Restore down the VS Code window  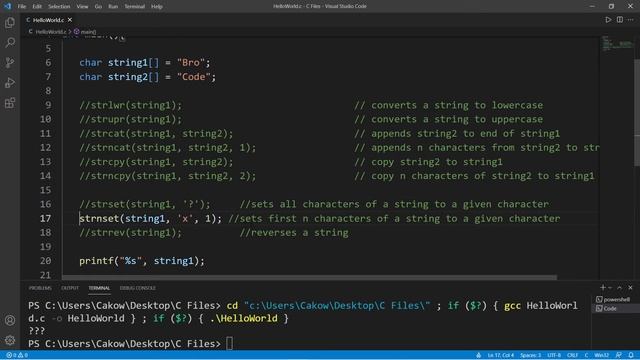click(x=611, y=6)
